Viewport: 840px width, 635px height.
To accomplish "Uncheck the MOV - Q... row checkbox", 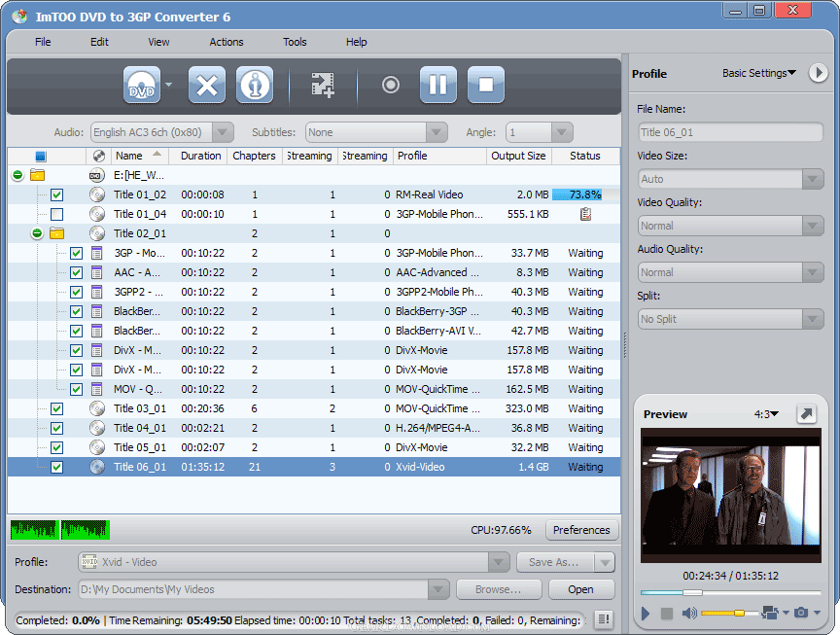I will click(76, 390).
